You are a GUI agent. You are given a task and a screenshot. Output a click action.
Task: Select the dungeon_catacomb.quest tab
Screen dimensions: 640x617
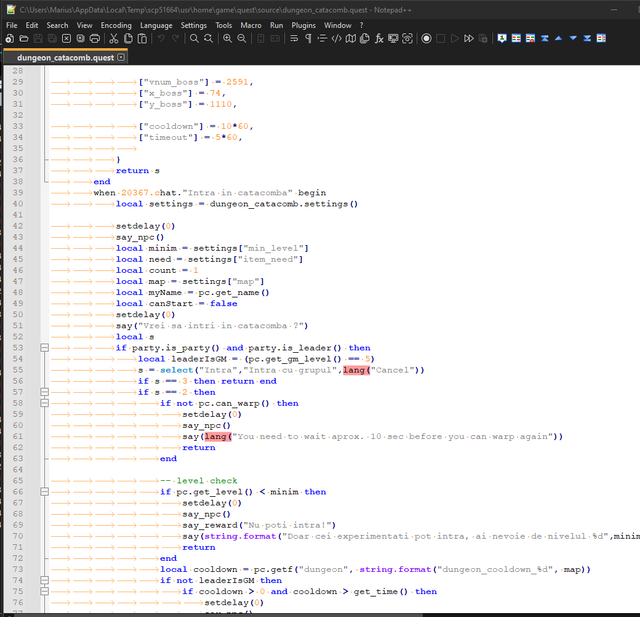65,58
